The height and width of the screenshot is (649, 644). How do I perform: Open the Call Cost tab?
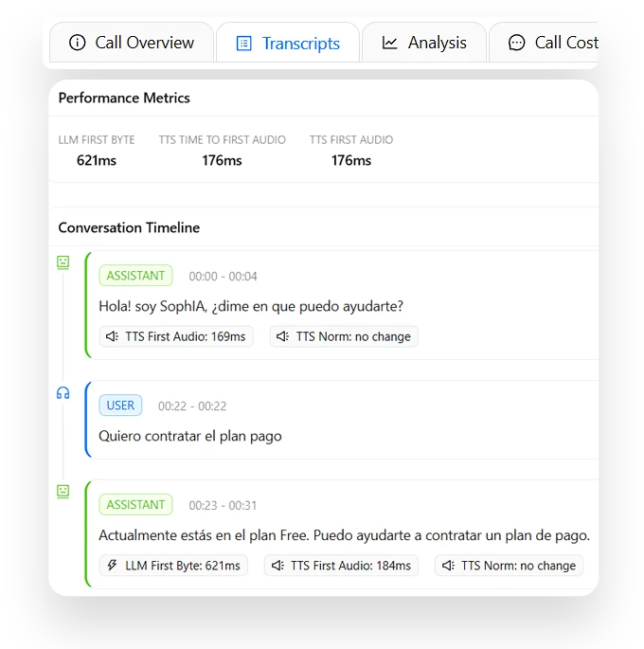pos(544,43)
